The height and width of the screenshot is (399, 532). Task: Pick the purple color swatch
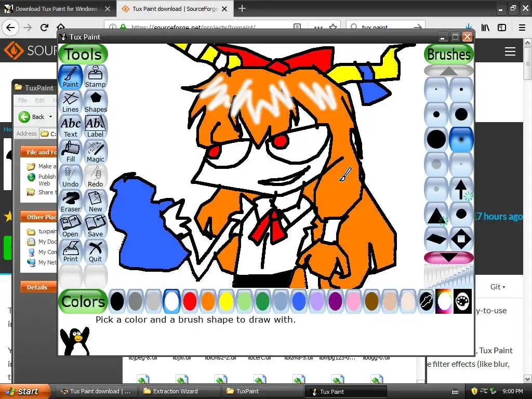tap(335, 301)
